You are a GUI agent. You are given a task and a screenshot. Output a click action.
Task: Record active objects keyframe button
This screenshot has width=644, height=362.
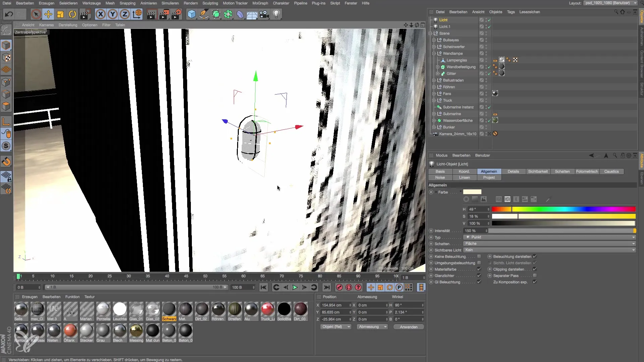click(339, 287)
